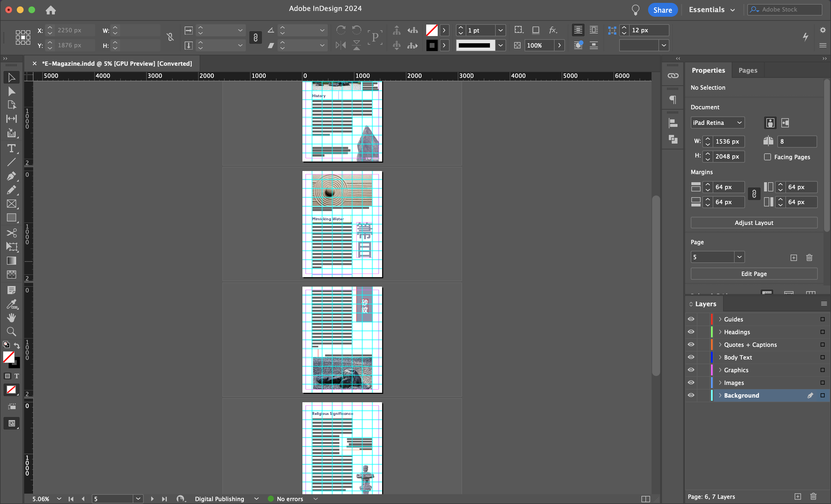
Task: Expand the Body Text layer
Action: tap(720, 357)
